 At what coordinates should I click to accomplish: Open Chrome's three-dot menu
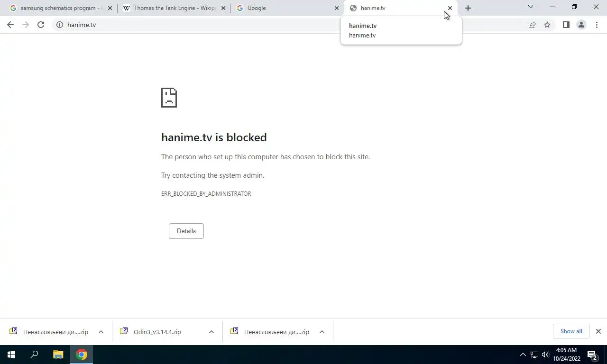[597, 25]
